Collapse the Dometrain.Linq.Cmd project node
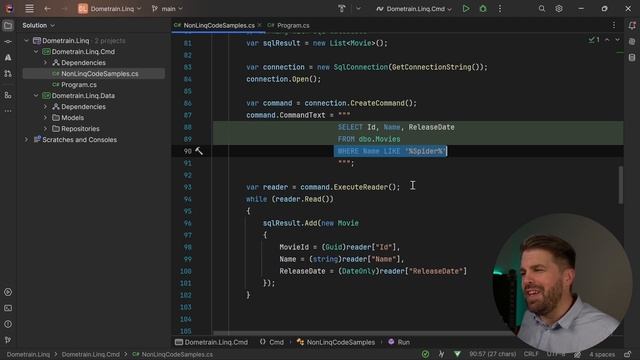The height and width of the screenshot is (360, 640). coord(36,51)
